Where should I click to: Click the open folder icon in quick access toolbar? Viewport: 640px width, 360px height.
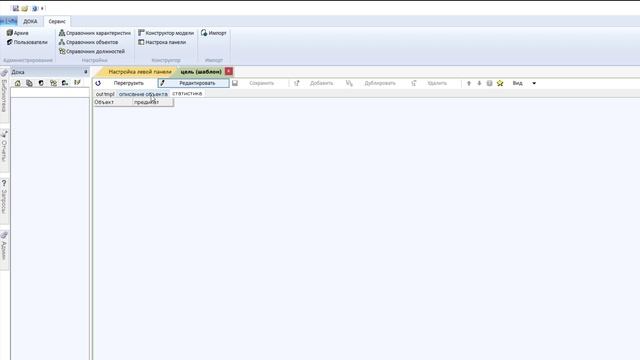25,8
